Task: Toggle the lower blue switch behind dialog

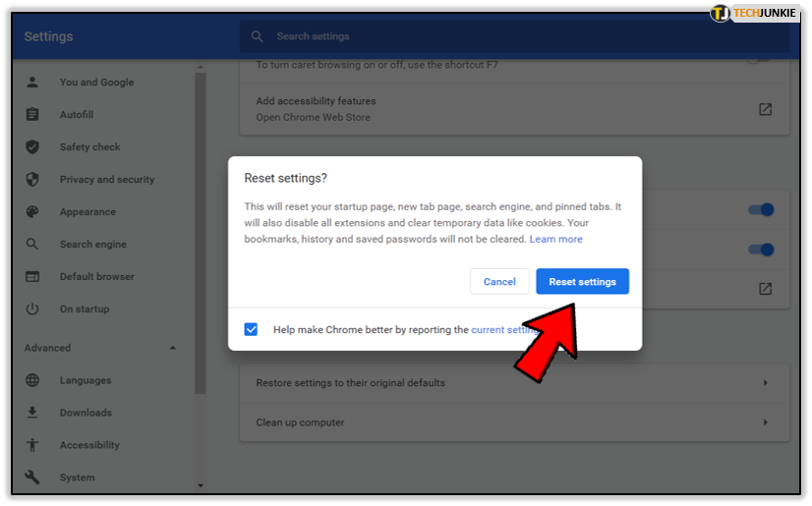Action: [x=761, y=250]
